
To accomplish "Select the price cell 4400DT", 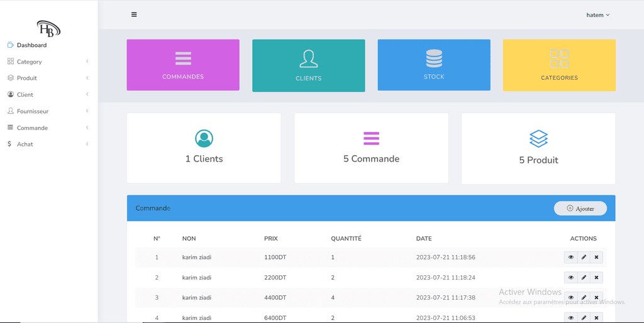I will pyautogui.click(x=275, y=298).
